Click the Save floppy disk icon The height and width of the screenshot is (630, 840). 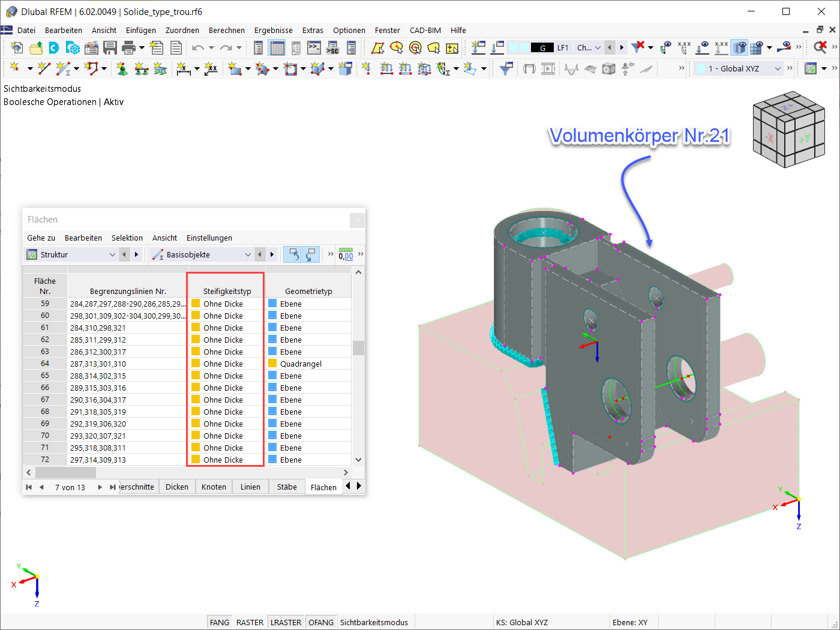[x=110, y=47]
